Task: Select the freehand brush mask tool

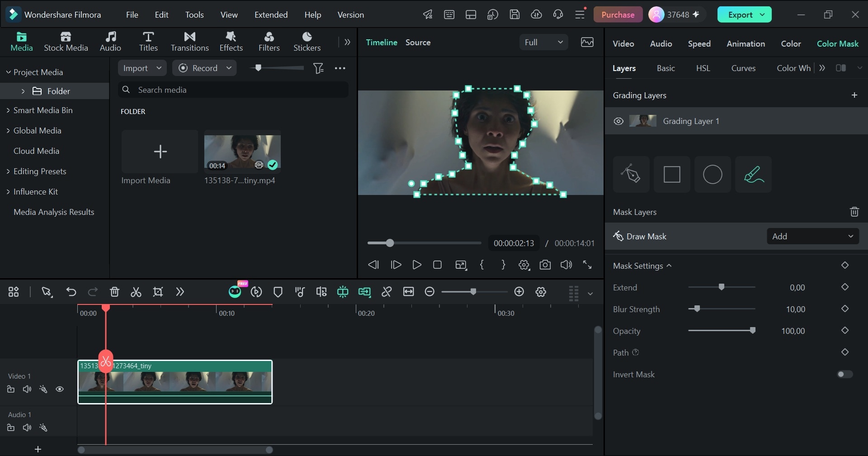Action: [753, 174]
